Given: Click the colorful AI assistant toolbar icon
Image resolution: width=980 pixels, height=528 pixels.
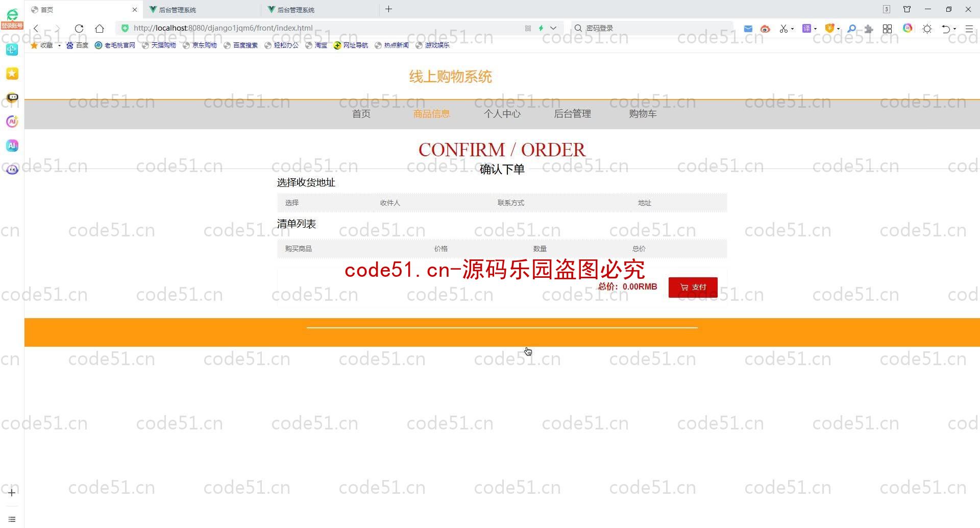Looking at the screenshot, I should click(908, 28).
